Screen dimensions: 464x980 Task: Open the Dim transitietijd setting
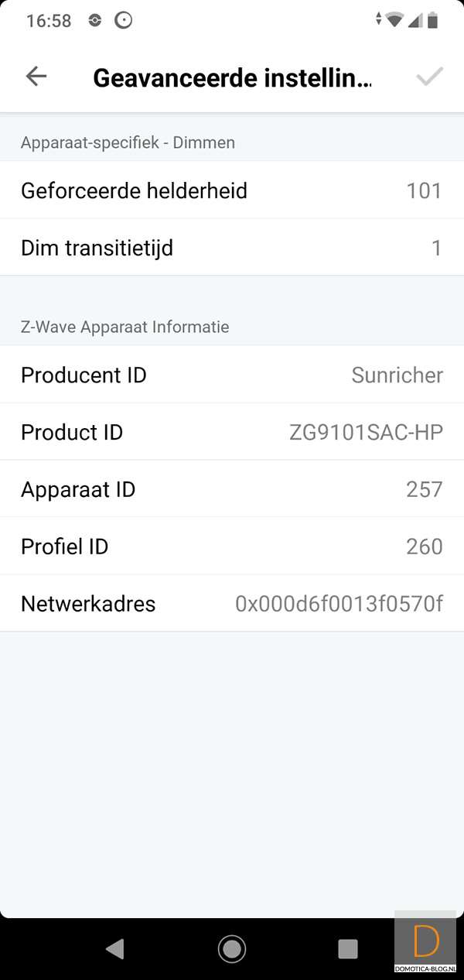click(97, 248)
